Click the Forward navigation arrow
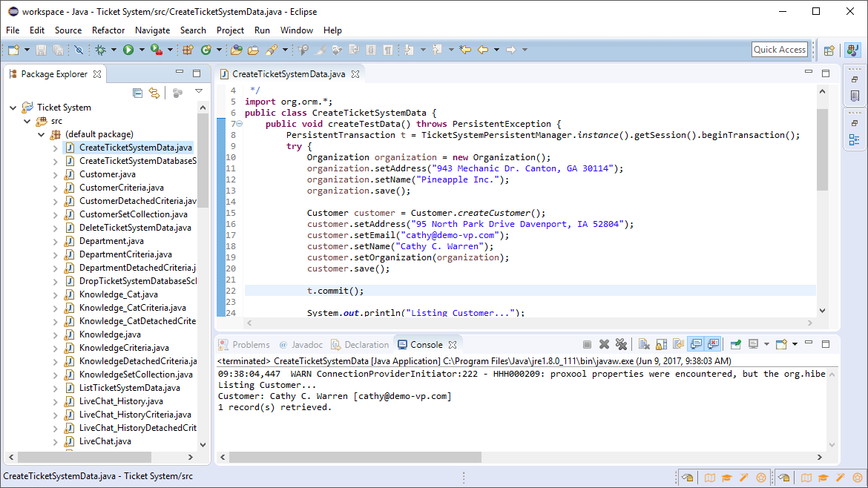Image resolution: width=868 pixels, height=488 pixels. [511, 50]
